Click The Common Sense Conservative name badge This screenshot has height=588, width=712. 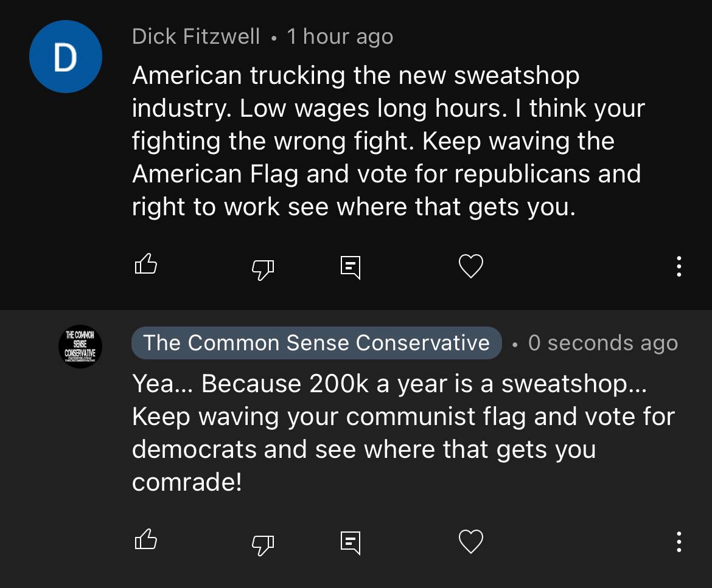[316, 343]
